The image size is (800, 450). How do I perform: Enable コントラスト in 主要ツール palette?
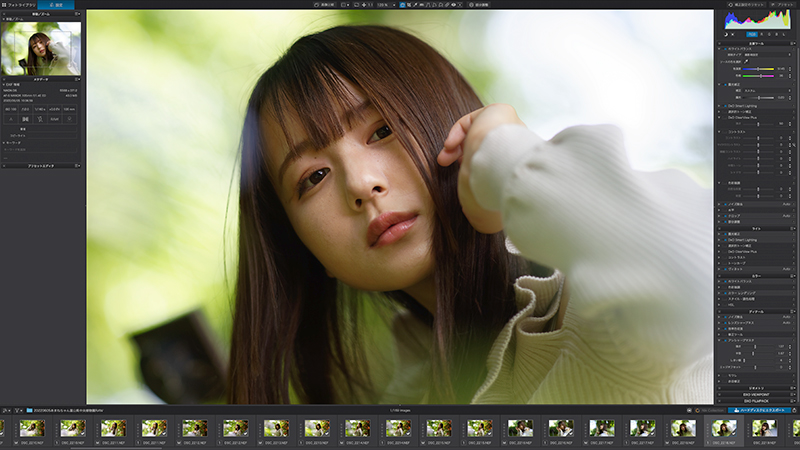(724, 132)
